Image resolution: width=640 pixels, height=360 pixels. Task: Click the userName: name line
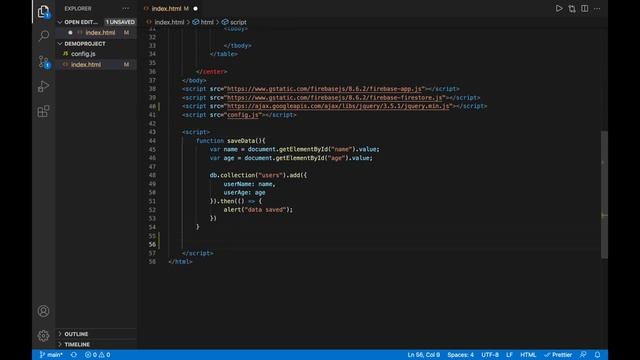click(x=249, y=184)
